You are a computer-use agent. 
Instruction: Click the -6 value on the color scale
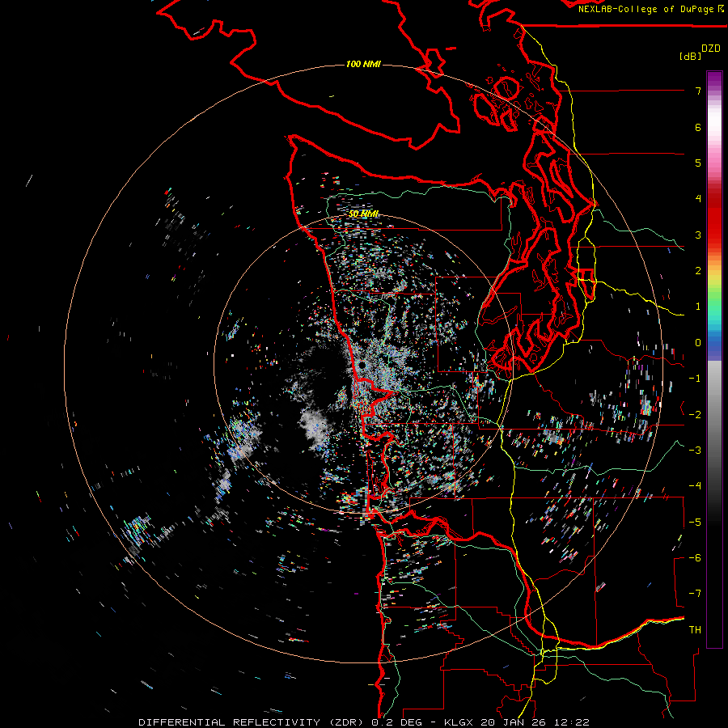[695, 558]
